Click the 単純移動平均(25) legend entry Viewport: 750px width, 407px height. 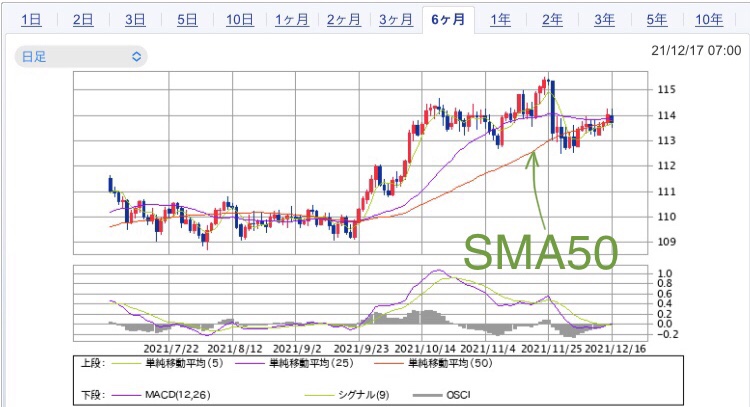pos(311,363)
